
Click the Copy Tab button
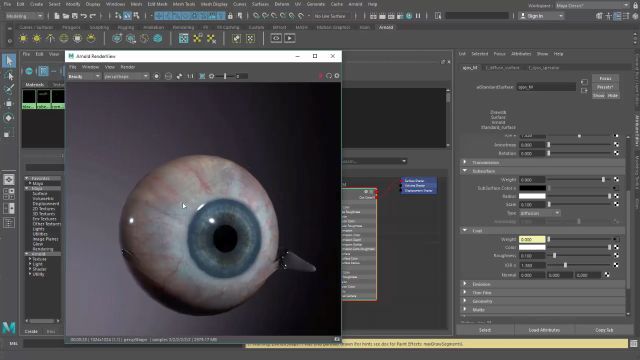point(604,330)
